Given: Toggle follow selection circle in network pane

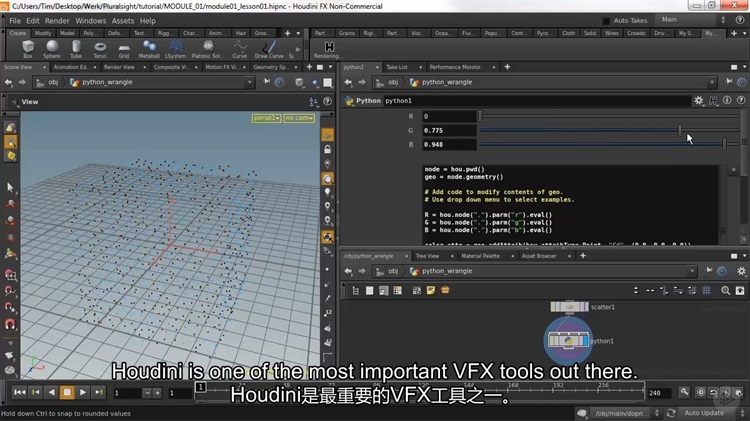Looking at the screenshot, I should 722,271.
